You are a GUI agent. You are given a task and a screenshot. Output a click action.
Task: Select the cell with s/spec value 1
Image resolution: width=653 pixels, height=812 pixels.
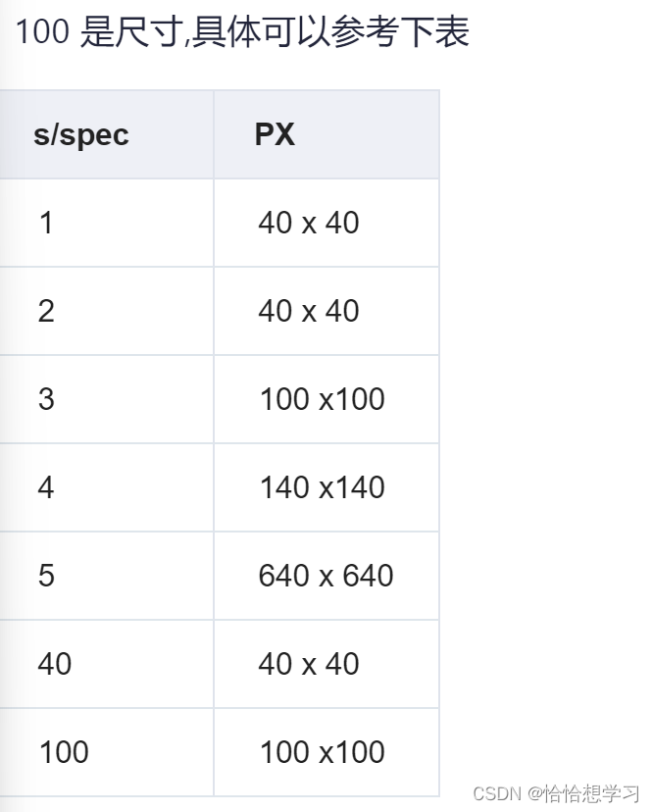point(106,224)
